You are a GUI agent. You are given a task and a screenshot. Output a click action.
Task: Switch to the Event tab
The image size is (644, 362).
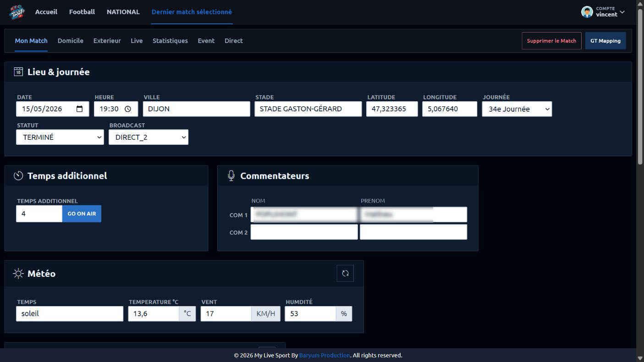point(206,41)
